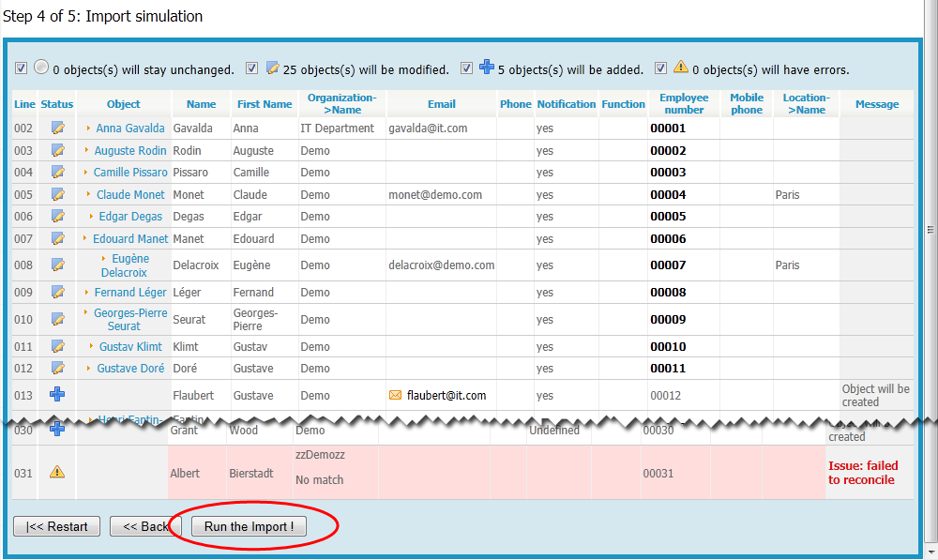Click the modified status icon on line 002
The image size is (938, 560).
[57, 129]
